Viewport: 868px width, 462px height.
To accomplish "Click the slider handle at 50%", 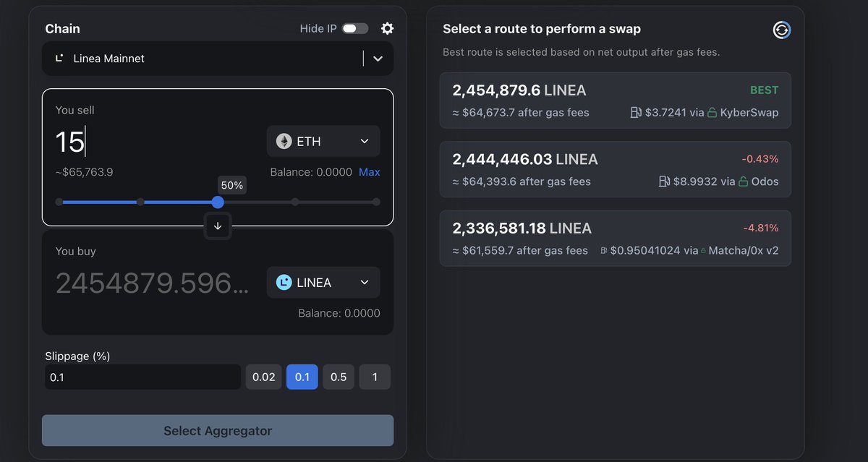I will (218, 202).
